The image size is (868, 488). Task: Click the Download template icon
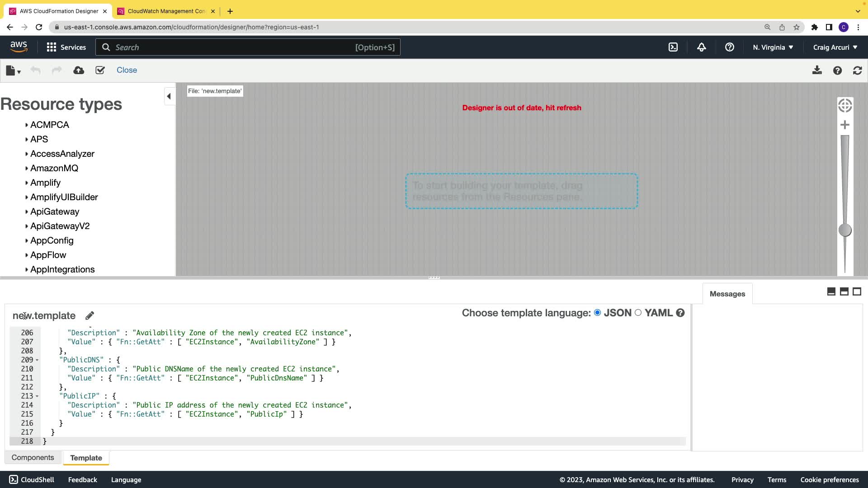click(x=817, y=70)
